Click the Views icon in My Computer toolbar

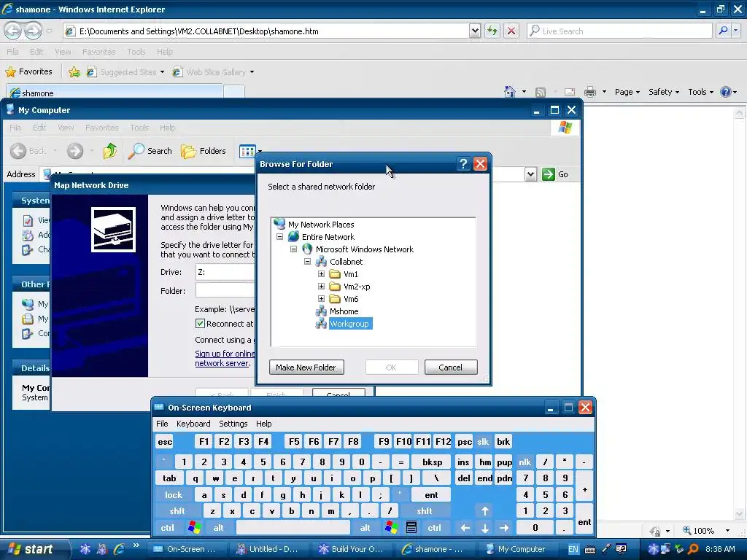[x=247, y=152]
